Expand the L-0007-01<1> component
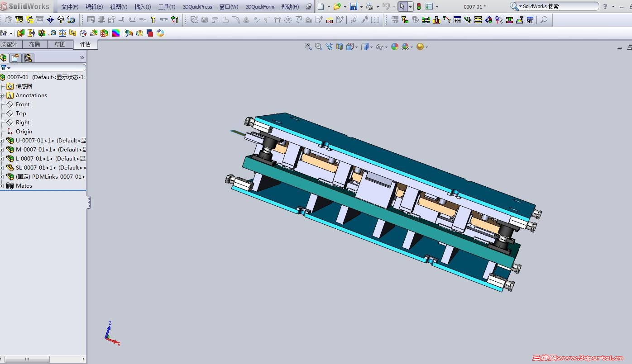632x364 pixels. (x=2, y=159)
